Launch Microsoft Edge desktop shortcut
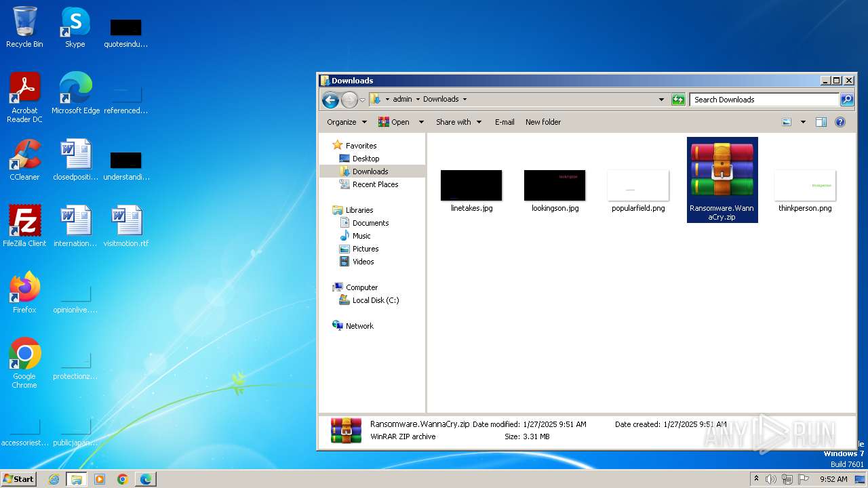This screenshot has width=868, height=488. 75,94
